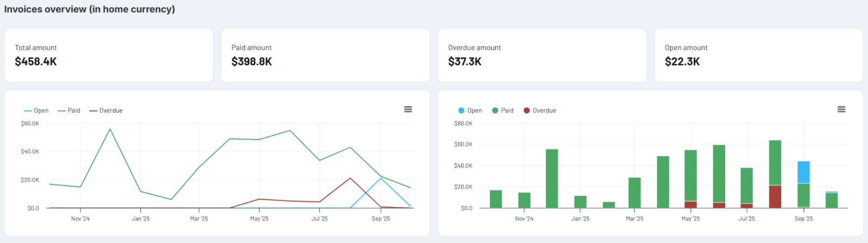Click the Jan '25 label on bar chart
This screenshot has width=868, height=243.
[x=580, y=219]
